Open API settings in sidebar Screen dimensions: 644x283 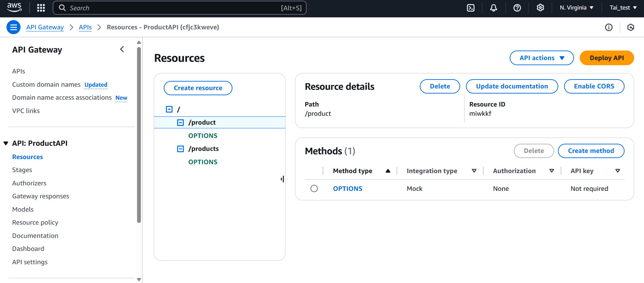pos(30,262)
